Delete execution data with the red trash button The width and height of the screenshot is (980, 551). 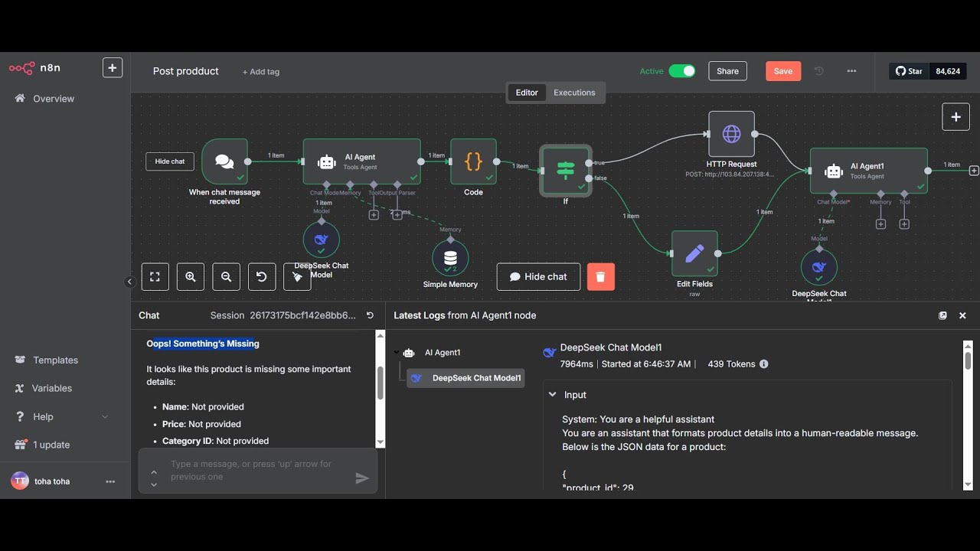(x=601, y=277)
